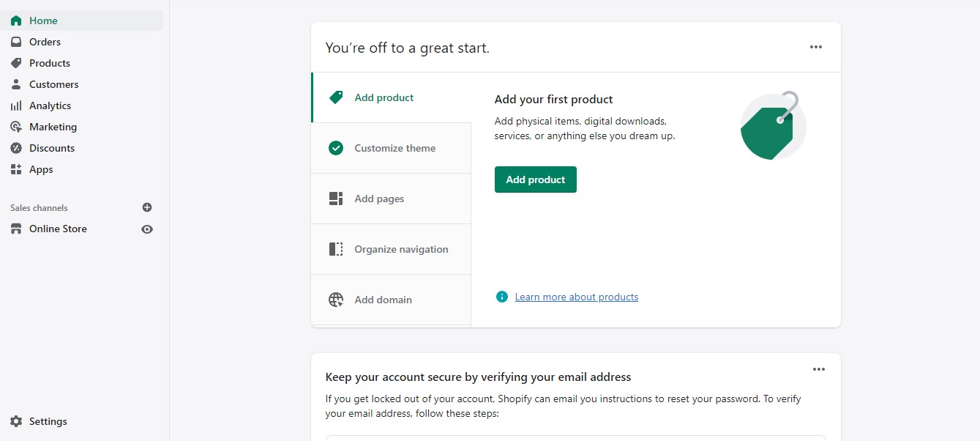980x441 pixels.
Task: Click the Online Store storefront icon
Action: click(x=15, y=229)
